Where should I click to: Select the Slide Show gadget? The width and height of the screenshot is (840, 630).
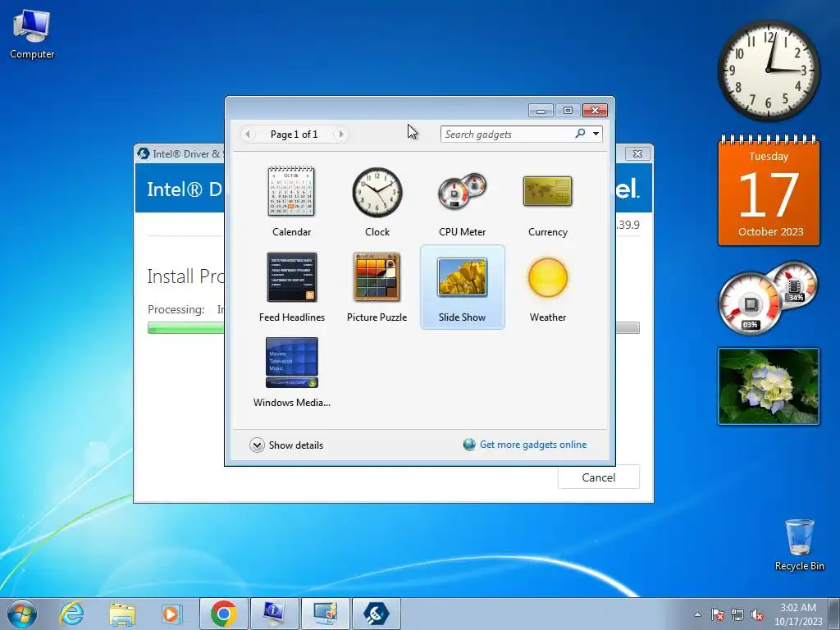tap(463, 287)
